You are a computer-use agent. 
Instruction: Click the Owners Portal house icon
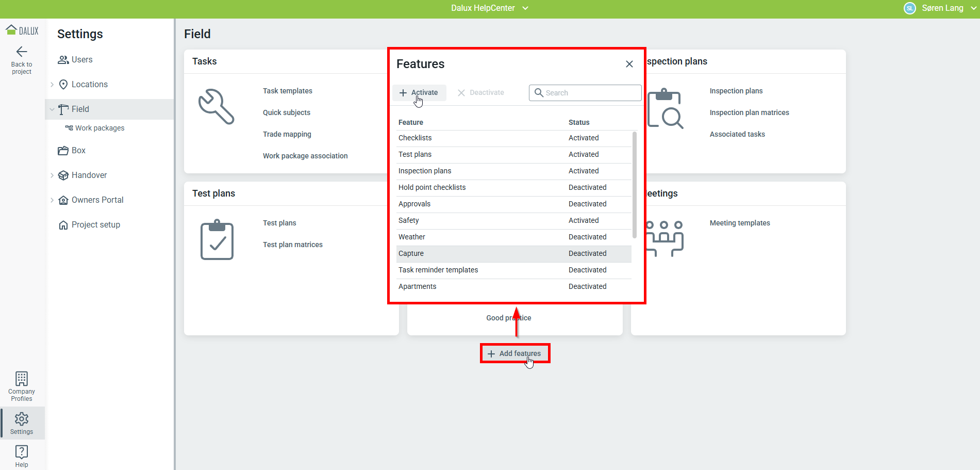63,200
